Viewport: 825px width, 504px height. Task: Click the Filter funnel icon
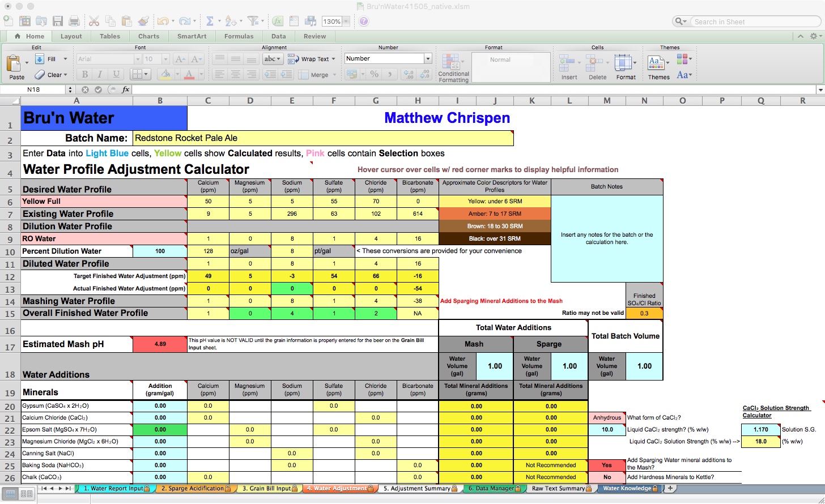tap(253, 22)
